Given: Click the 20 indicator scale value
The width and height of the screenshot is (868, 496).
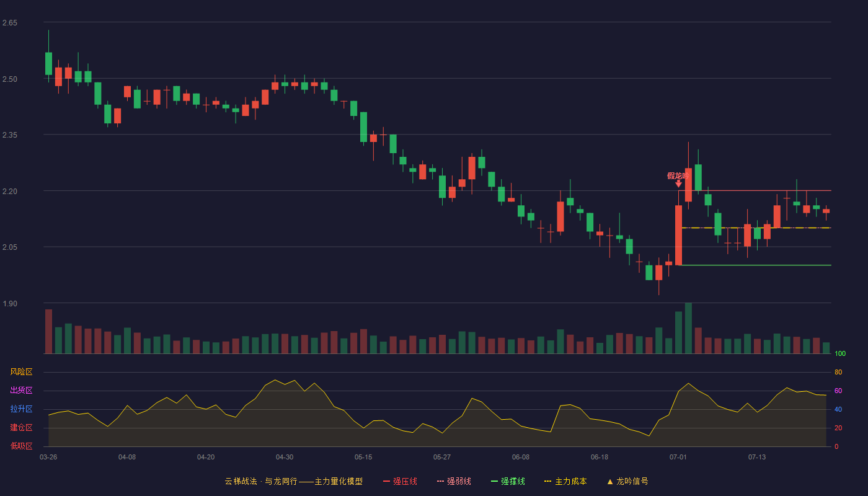Looking at the screenshot, I should pos(838,428).
